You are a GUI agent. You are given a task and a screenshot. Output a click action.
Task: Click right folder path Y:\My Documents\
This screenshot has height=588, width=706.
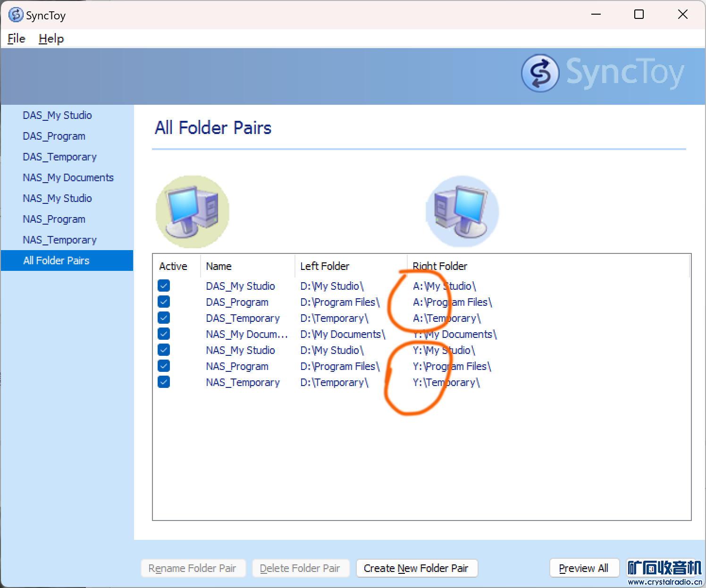(x=455, y=334)
